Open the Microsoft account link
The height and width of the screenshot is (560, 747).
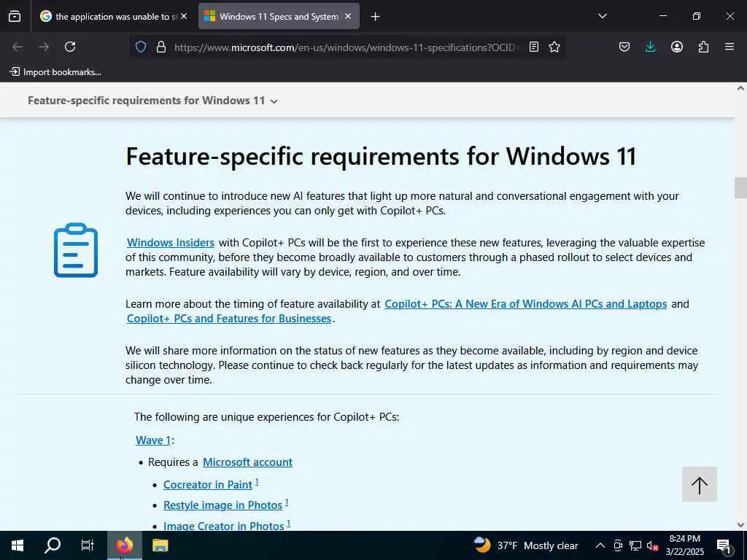(247, 462)
